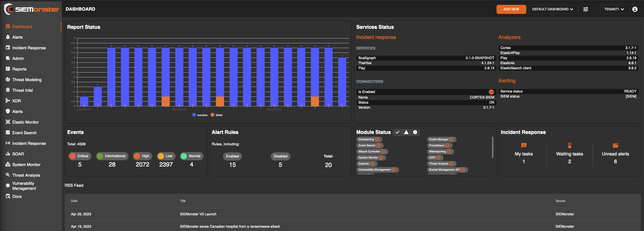Click the Admin sidebar icon
644x231 pixels.
8,58
